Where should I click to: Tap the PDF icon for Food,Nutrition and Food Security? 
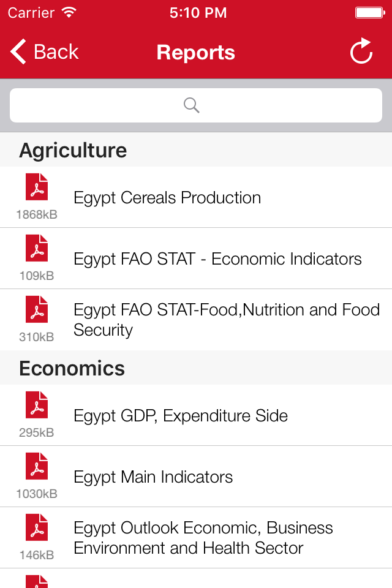pyautogui.click(x=36, y=310)
